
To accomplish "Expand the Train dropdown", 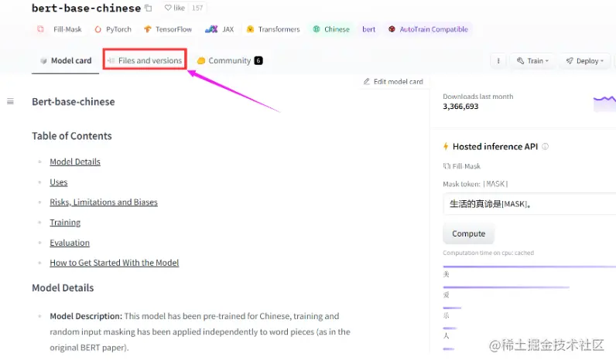I will pos(532,60).
